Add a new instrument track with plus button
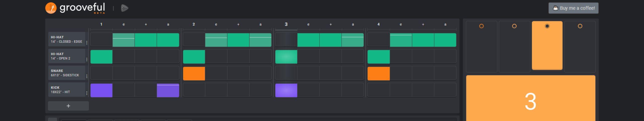This screenshot has width=644, height=121. 68,106
